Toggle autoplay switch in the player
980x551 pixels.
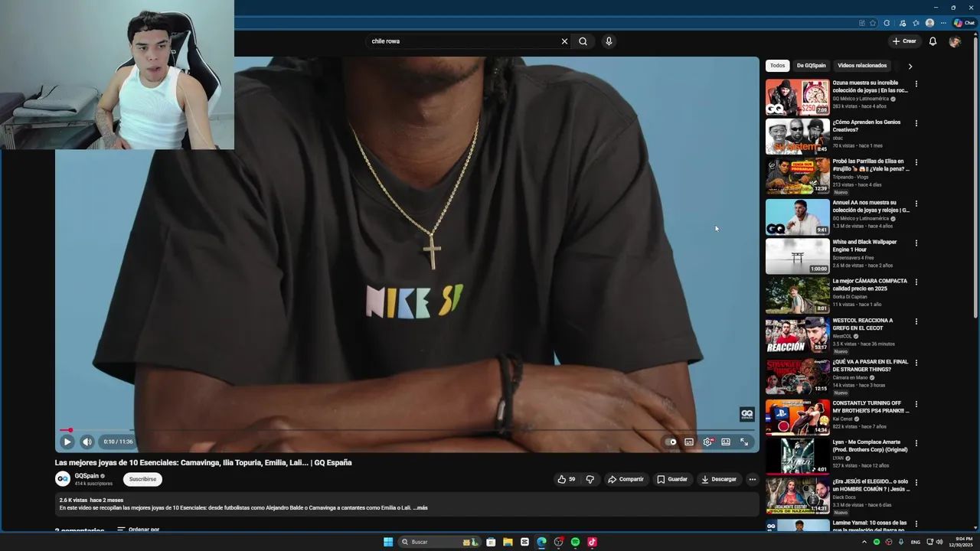671,442
